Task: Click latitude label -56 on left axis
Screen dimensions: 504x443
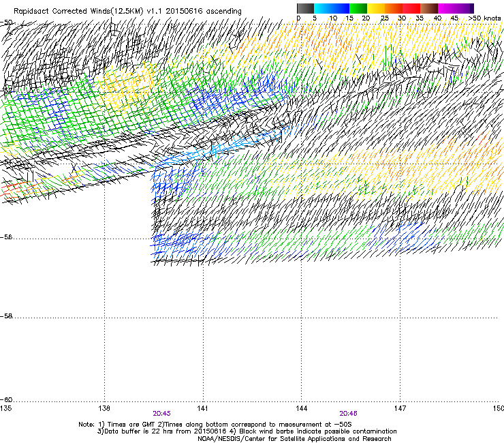Action: [x=6, y=237]
